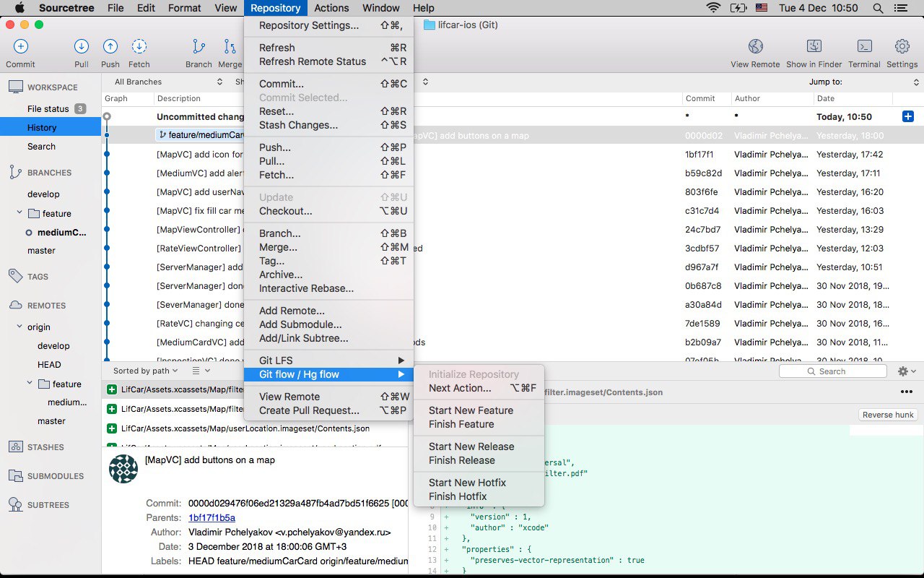The width and height of the screenshot is (924, 578).
Task: Click the SUBTREES section header
Action: tap(48, 505)
